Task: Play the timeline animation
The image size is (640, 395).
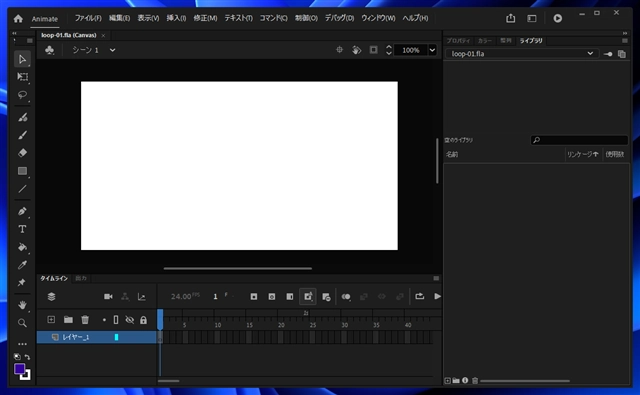Action: point(437,296)
